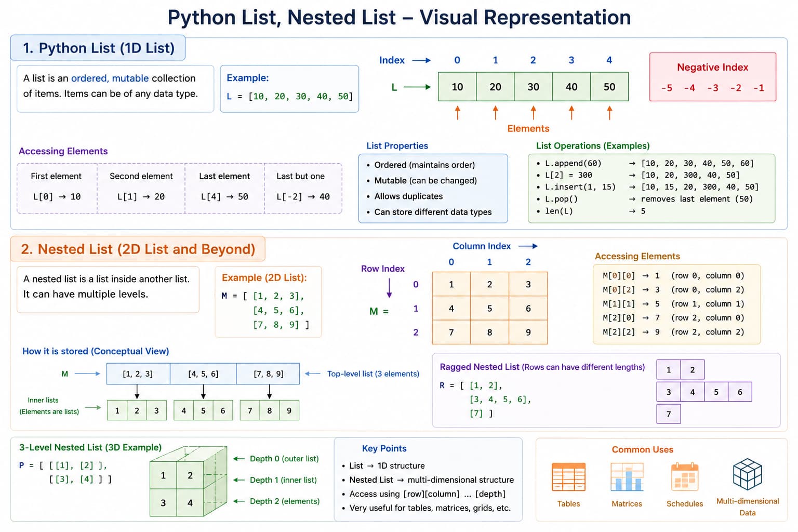Click the 'L[0] → 10' first element entry
The image size is (798, 532).
pyautogui.click(x=57, y=197)
